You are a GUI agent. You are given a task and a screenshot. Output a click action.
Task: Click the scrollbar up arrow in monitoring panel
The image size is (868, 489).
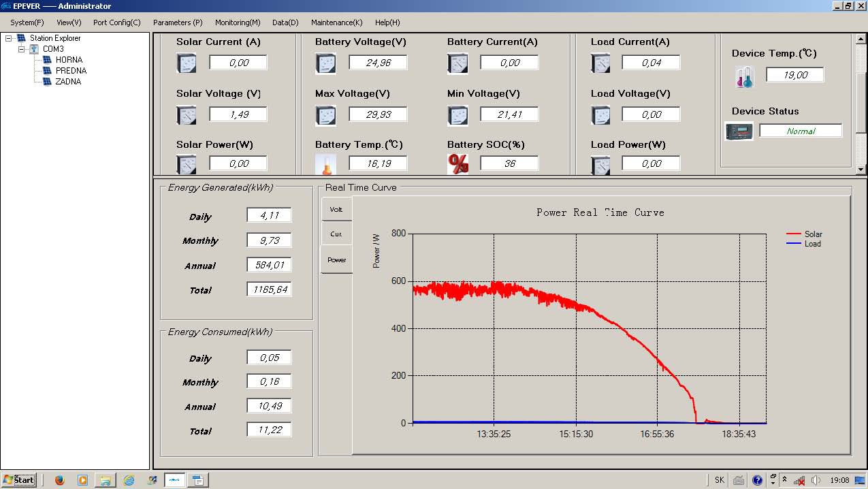pyautogui.click(x=861, y=39)
